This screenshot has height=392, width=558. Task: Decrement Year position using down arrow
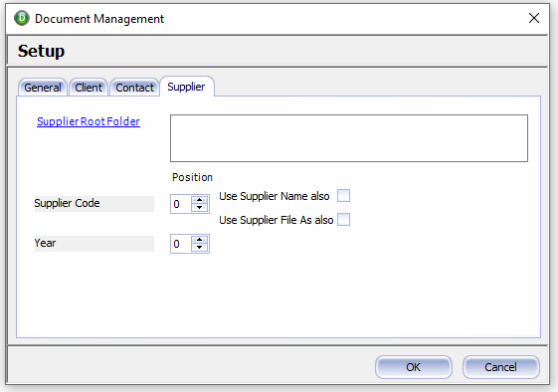pos(199,248)
